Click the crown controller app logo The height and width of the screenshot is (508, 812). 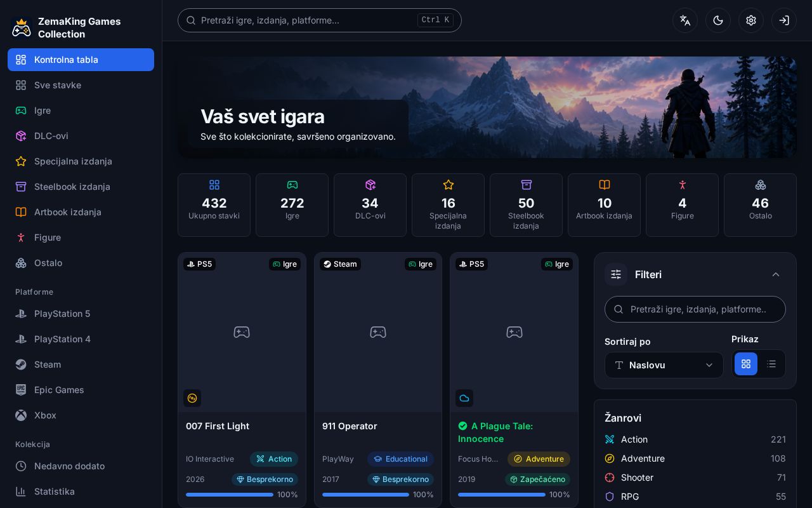[x=22, y=28]
